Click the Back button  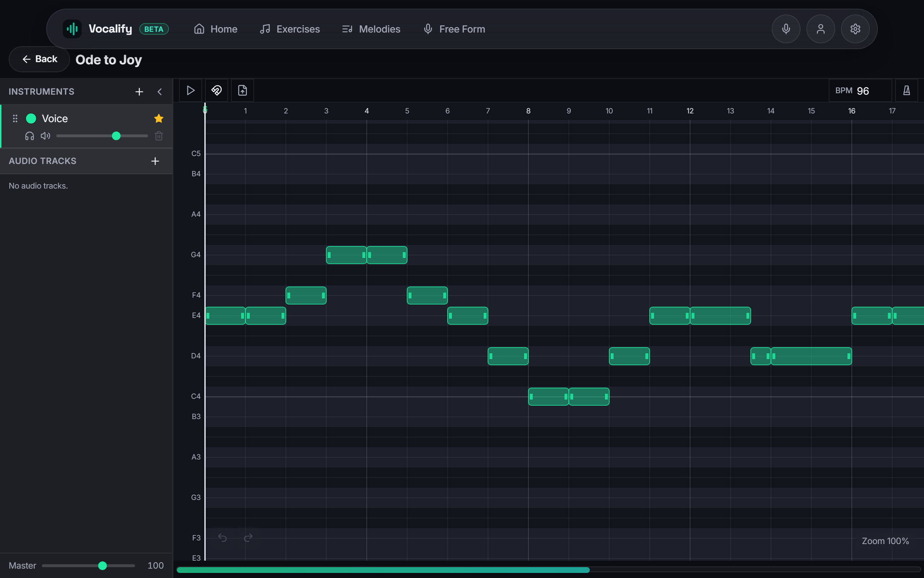39,59
